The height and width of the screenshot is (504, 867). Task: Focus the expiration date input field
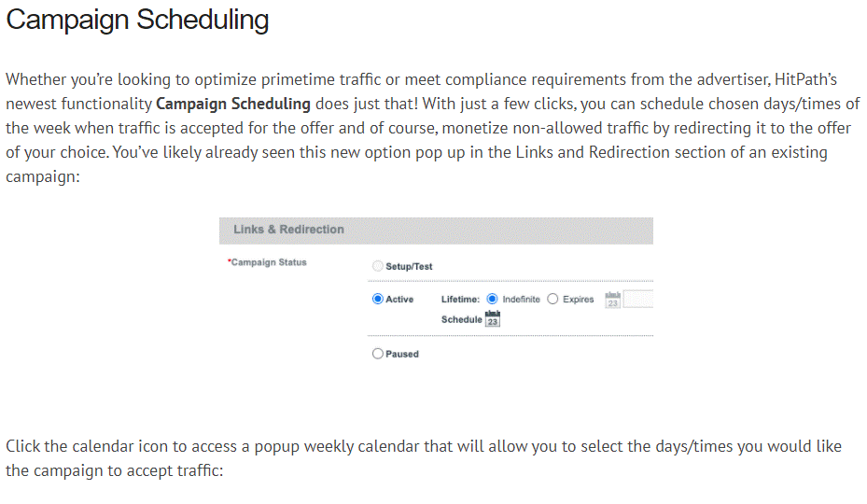point(638,300)
